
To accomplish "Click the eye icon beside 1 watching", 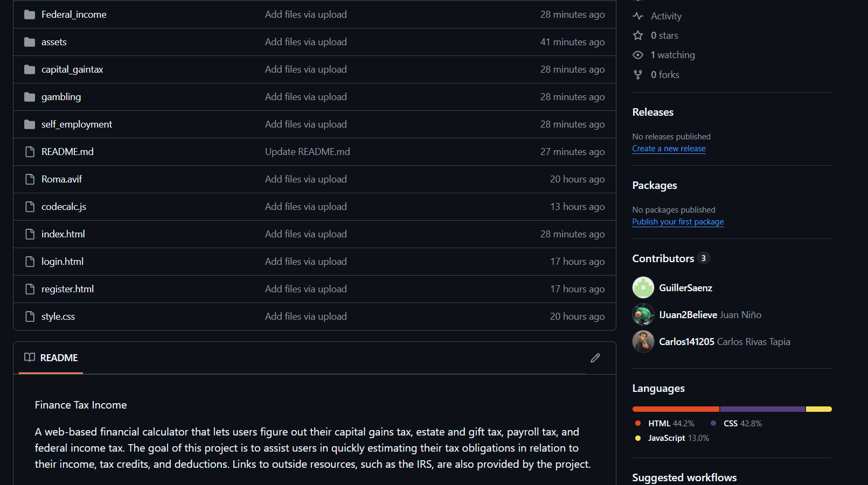I will (638, 55).
